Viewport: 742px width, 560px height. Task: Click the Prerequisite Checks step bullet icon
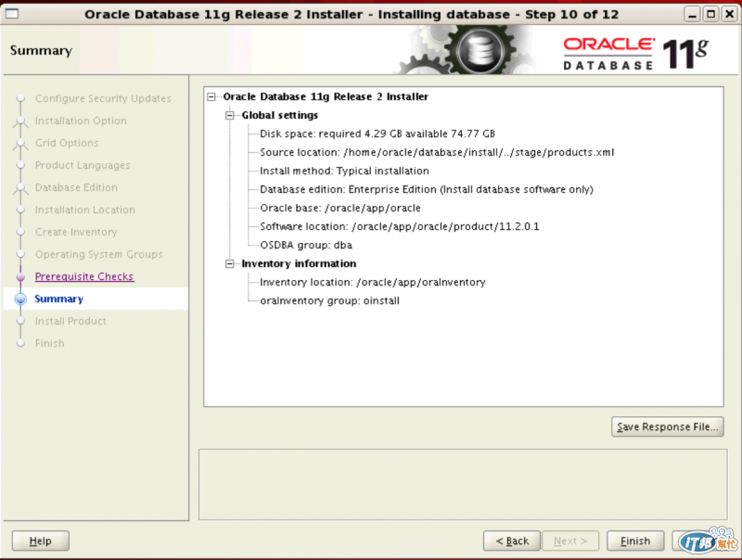coord(20,276)
